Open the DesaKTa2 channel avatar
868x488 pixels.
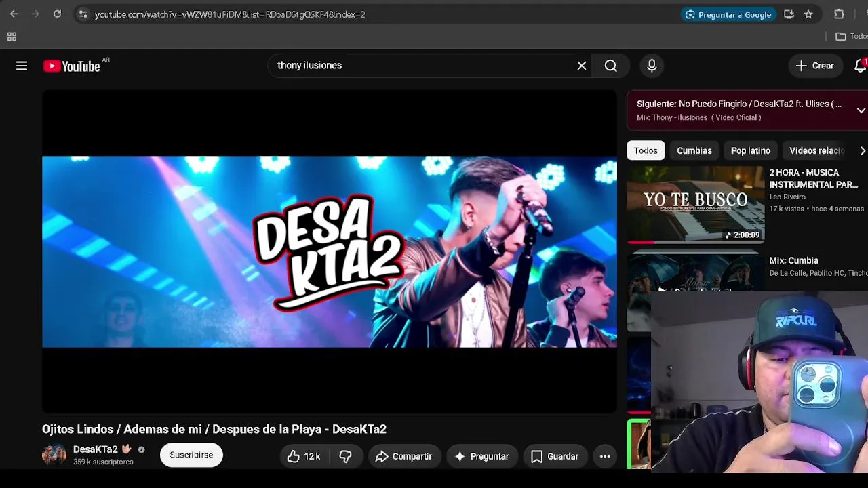(x=54, y=455)
